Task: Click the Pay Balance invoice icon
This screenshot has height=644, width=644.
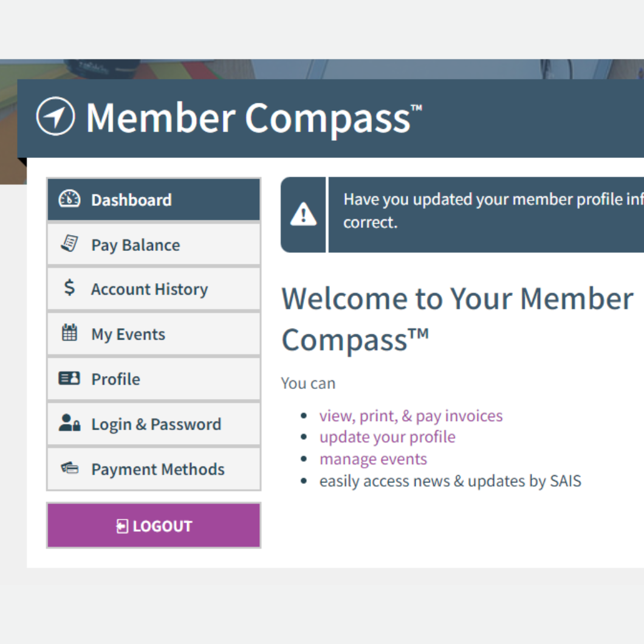Action: click(x=69, y=244)
